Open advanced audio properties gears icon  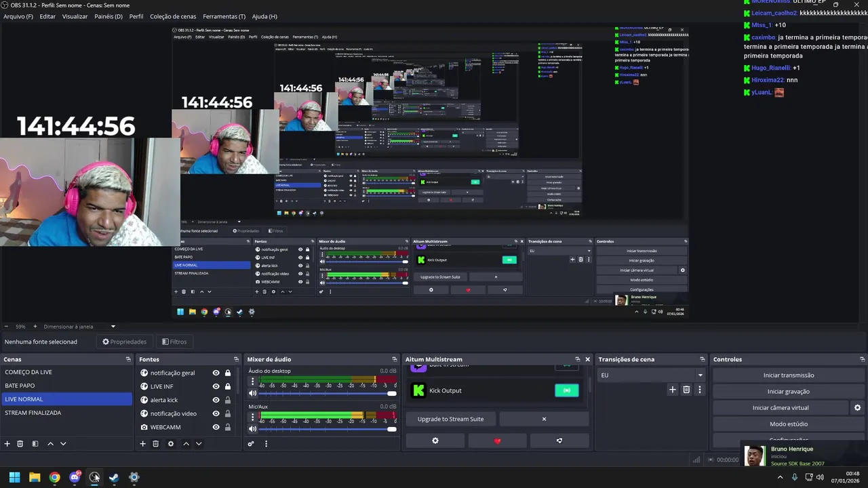tap(251, 444)
